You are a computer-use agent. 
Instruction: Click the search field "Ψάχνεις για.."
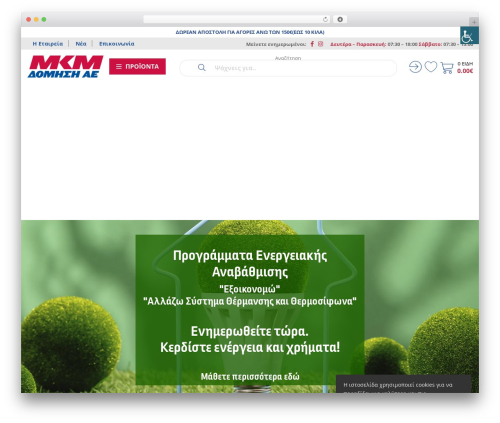(288, 68)
